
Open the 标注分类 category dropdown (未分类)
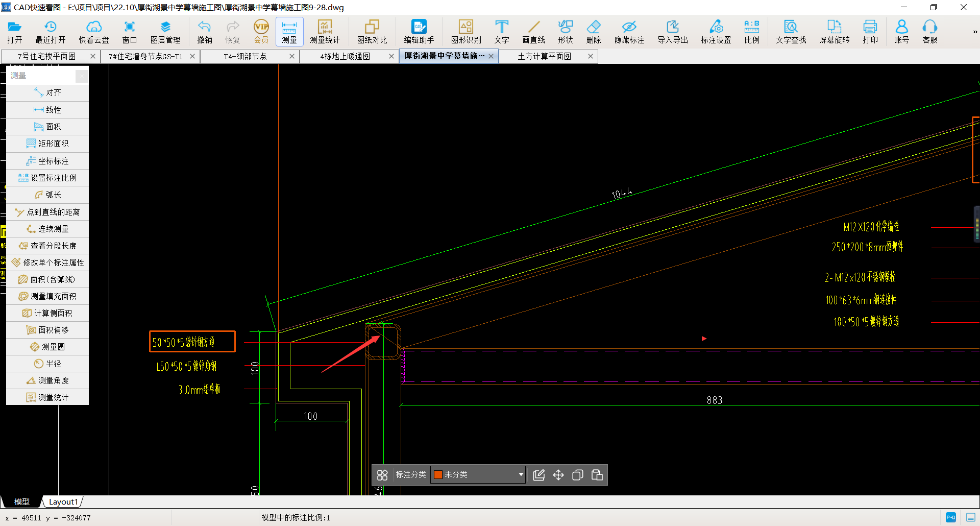point(478,474)
